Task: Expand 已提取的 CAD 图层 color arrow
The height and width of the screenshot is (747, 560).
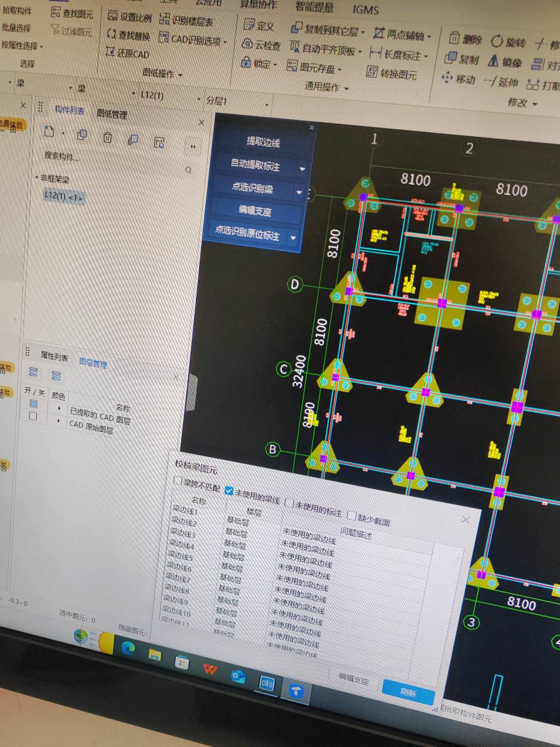Action: tap(59, 408)
